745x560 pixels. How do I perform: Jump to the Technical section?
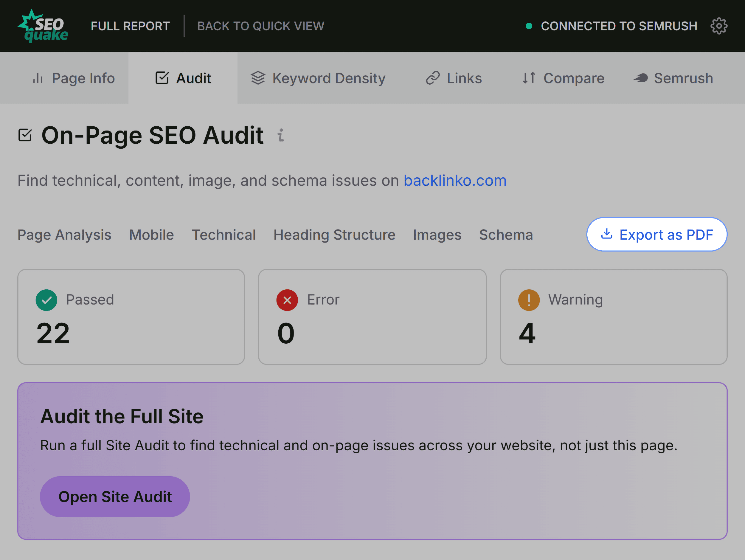click(223, 235)
